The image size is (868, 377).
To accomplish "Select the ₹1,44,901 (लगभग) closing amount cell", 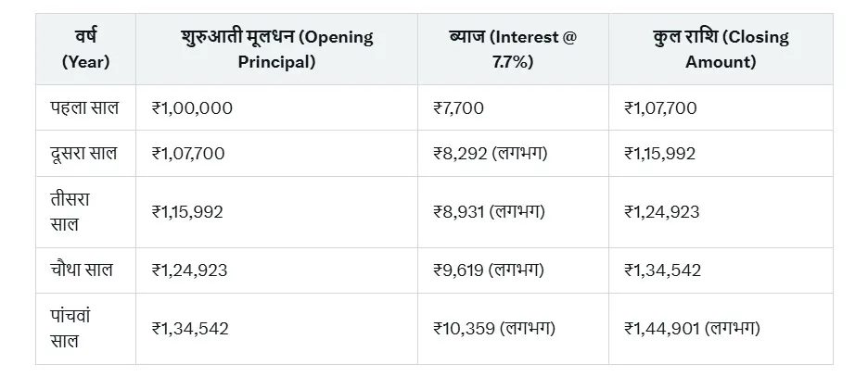I will tap(693, 328).
